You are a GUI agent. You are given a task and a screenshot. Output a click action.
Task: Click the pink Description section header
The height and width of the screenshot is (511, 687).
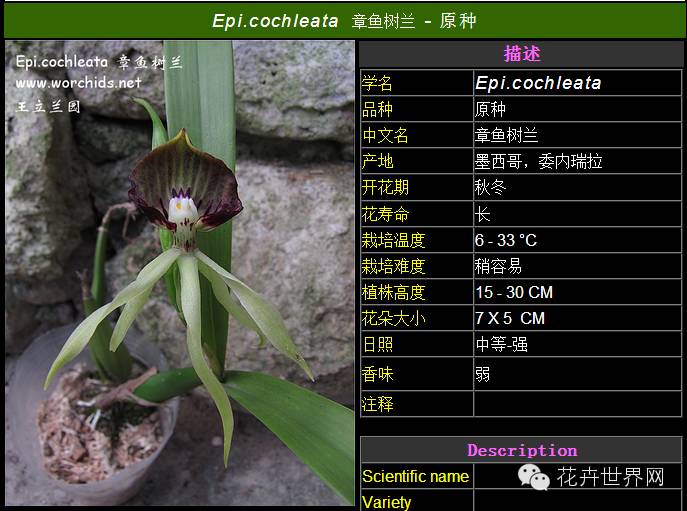click(522, 450)
